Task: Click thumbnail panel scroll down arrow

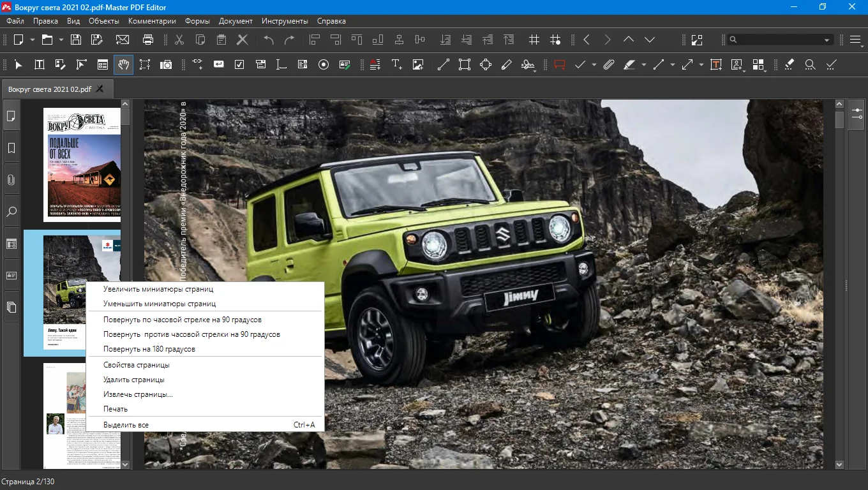Action: click(125, 464)
